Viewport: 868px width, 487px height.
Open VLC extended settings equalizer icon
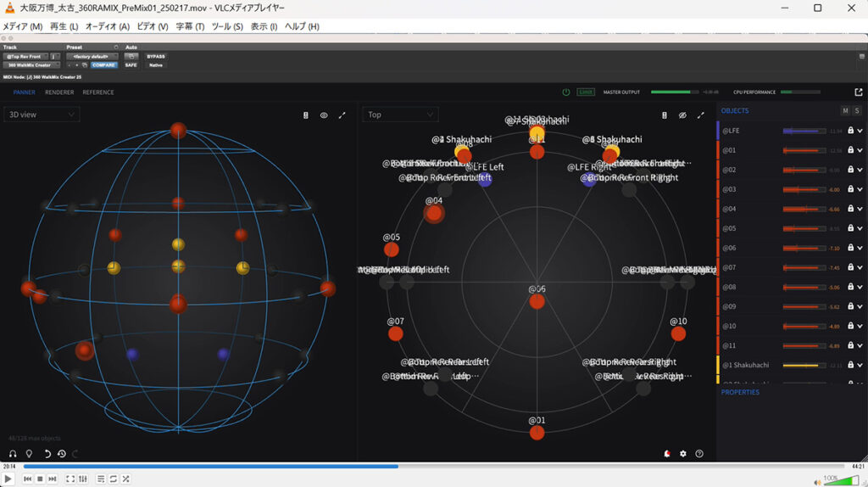click(x=83, y=479)
